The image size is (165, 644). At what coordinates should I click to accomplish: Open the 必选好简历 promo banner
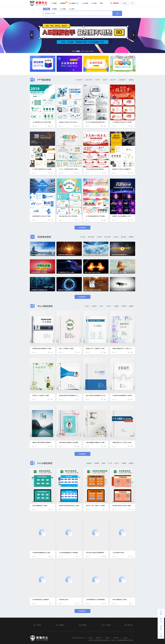[x=96, y=64]
